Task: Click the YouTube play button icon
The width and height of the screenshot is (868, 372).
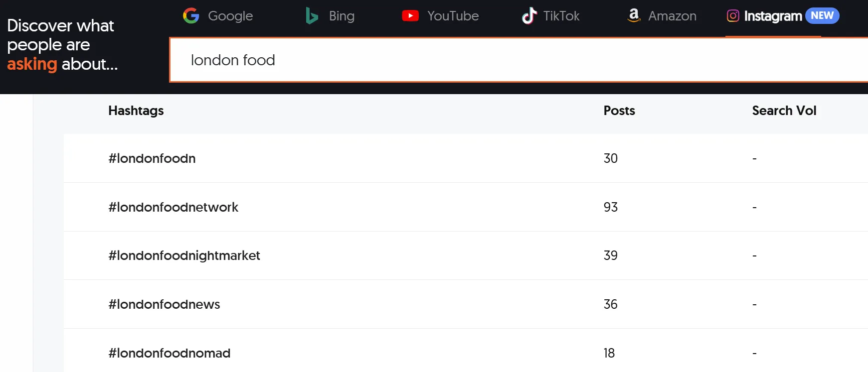Action: point(410,15)
